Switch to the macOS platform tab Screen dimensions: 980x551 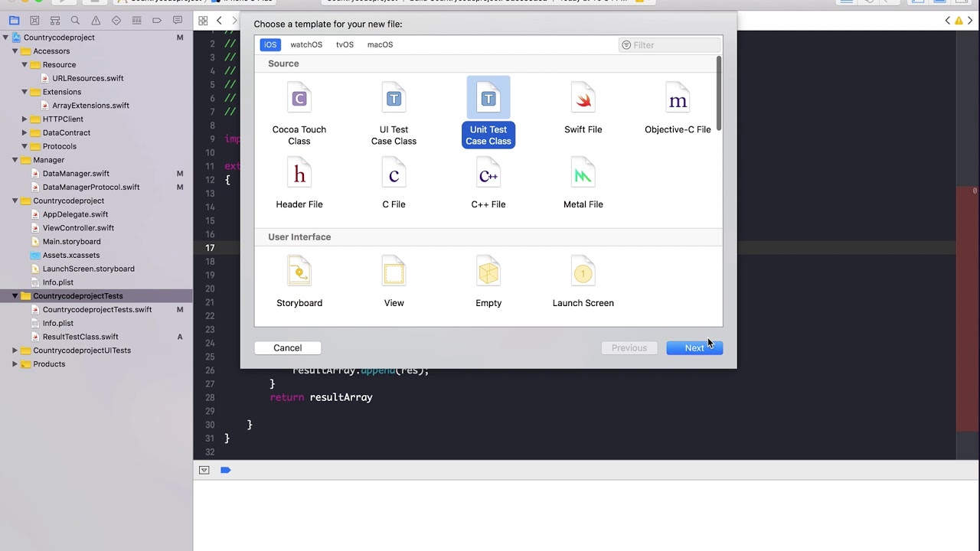[x=380, y=44]
